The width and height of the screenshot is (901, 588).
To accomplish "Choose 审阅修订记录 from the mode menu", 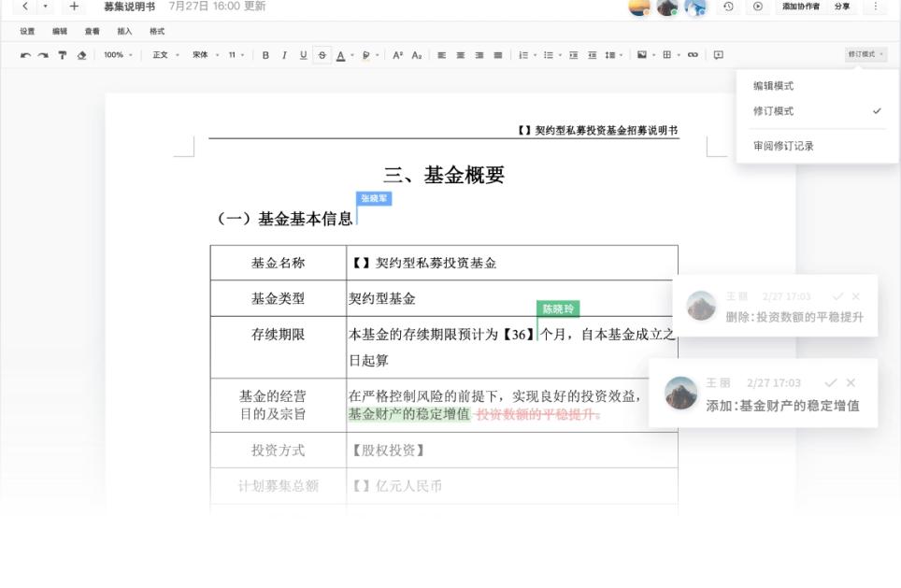I will tap(783, 146).
